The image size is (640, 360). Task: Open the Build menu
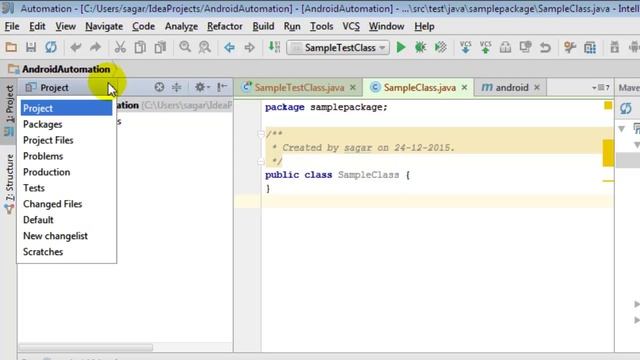coord(263,27)
